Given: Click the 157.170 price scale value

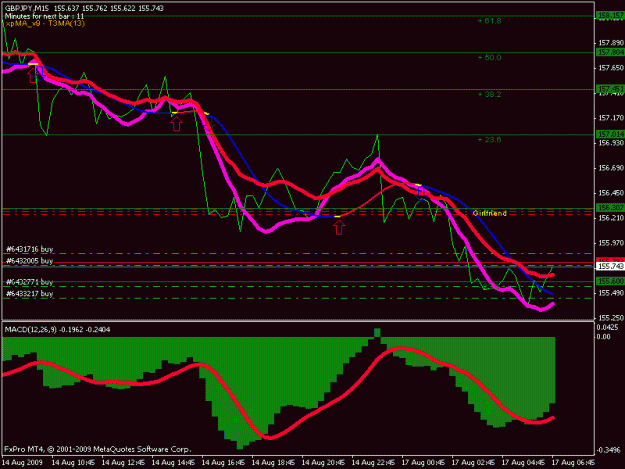Looking at the screenshot, I should pyautogui.click(x=611, y=118).
